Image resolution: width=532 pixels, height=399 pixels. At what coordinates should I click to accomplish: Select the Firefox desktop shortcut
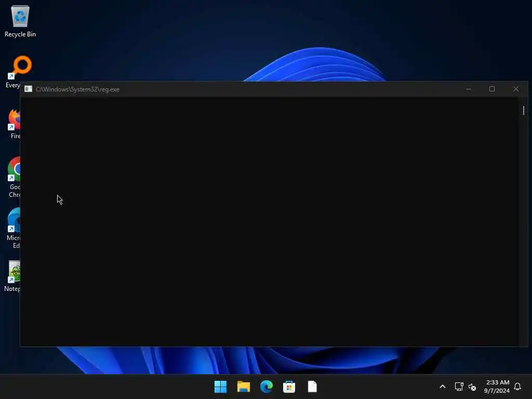click(x=14, y=124)
